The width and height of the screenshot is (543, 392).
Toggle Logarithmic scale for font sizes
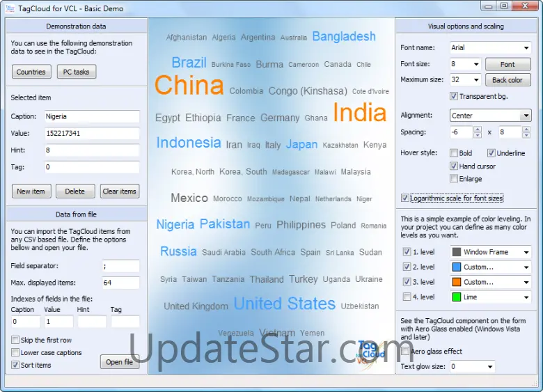(x=405, y=198)
